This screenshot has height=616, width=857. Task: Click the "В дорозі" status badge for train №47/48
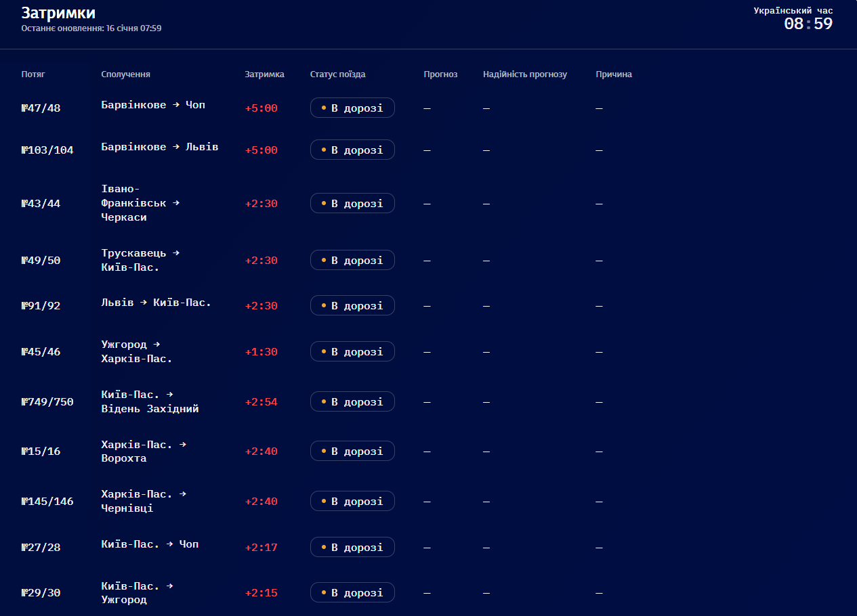352,108
